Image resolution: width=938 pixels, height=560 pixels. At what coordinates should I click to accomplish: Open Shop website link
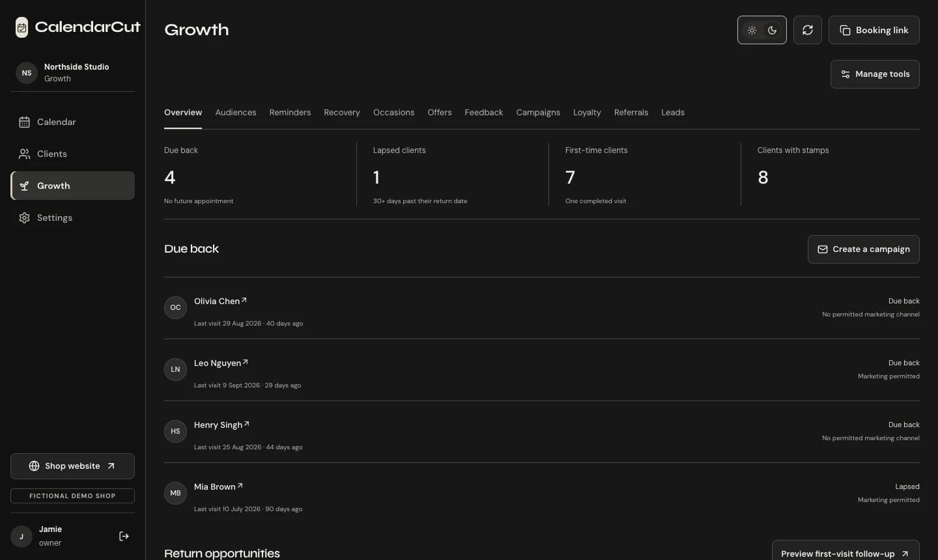[x=72, y=466]
